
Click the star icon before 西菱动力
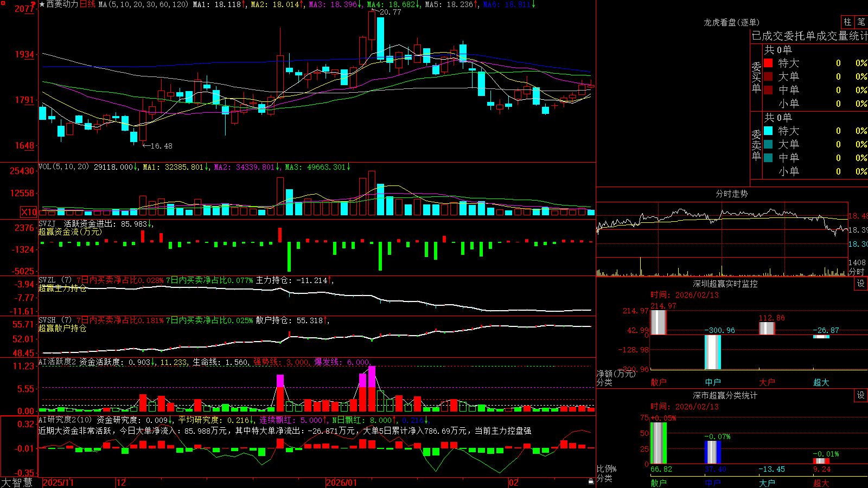click(x=42, y=4)
